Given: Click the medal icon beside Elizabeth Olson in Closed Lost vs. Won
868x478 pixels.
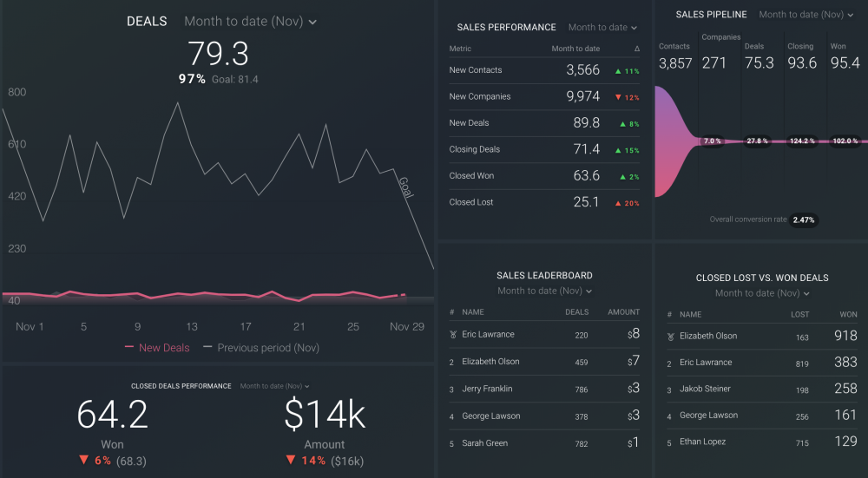Looking at the screenshot, I should [669, 337].
